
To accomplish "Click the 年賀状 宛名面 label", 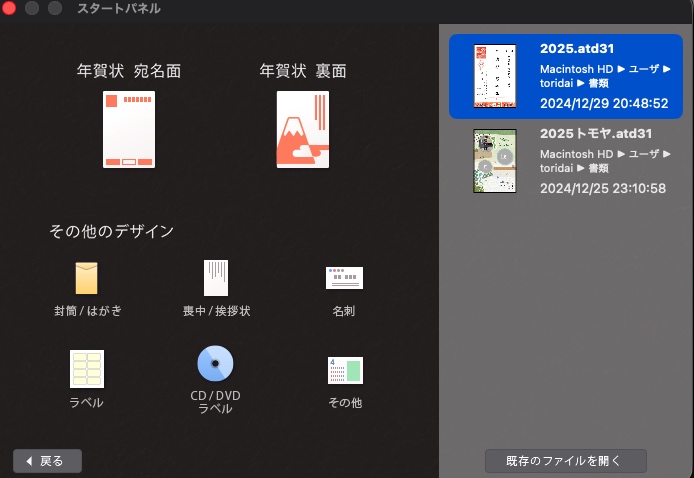I will click(129, 71).
